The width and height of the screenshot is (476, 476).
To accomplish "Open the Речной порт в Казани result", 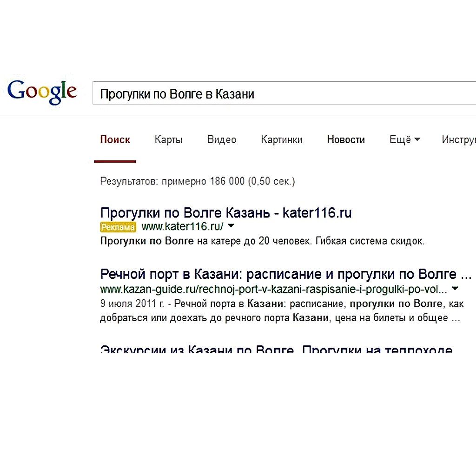I will point(285,274).
